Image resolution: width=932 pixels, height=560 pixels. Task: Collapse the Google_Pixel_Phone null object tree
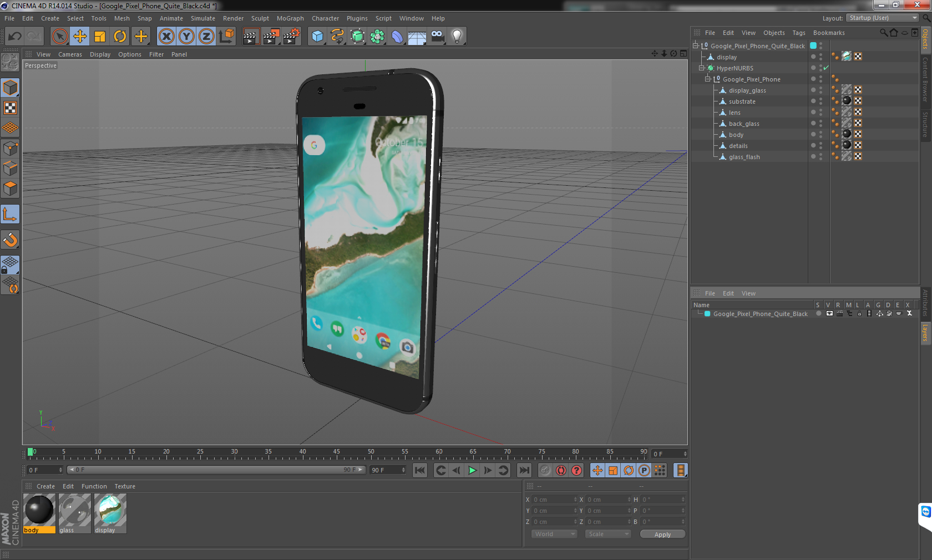[x=707, y=79]
